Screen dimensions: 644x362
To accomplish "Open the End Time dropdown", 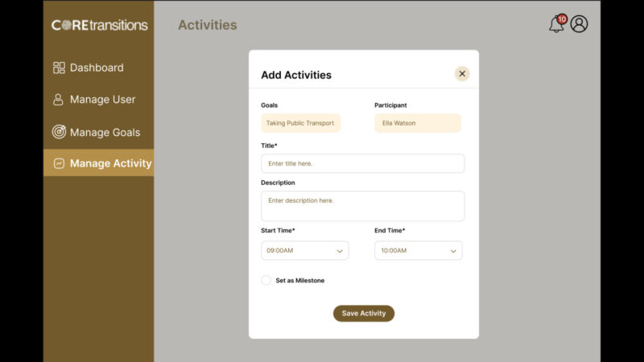I will [418, 250].
